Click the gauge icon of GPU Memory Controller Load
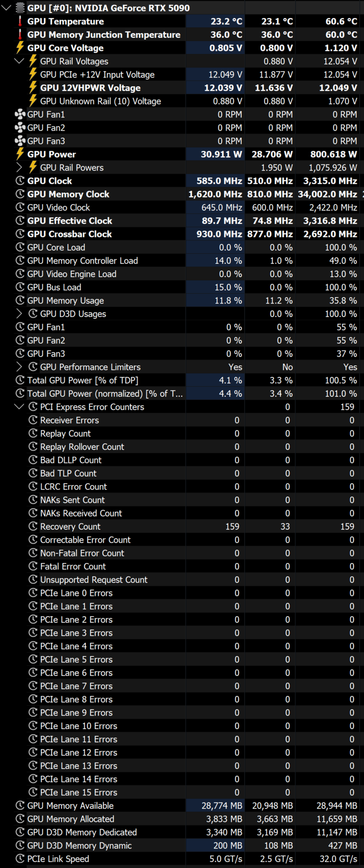The image size is (364, 868). click(20, 261)
